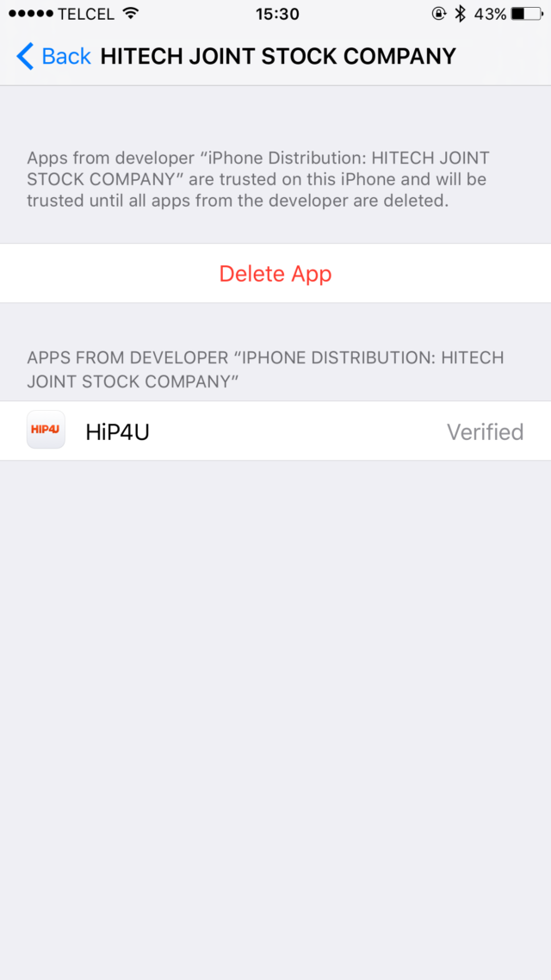Tap the HiP4U app icon

tap(46, 430)
